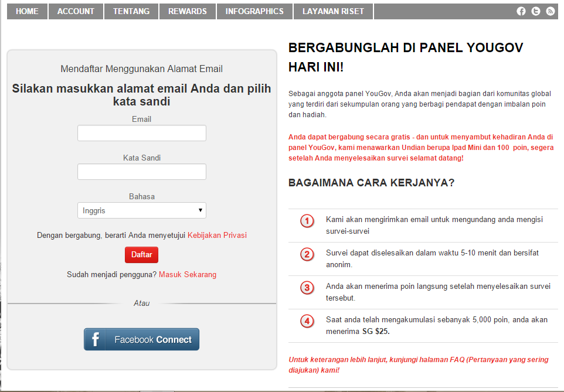Expand the Bahasa language dropdown

click(142, 210)
